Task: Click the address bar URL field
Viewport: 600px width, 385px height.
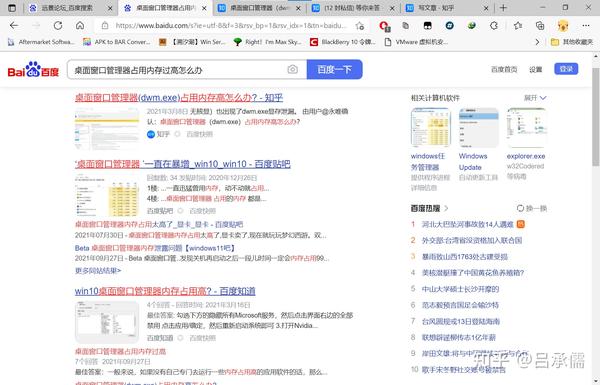Action: [x=231, y=26]
